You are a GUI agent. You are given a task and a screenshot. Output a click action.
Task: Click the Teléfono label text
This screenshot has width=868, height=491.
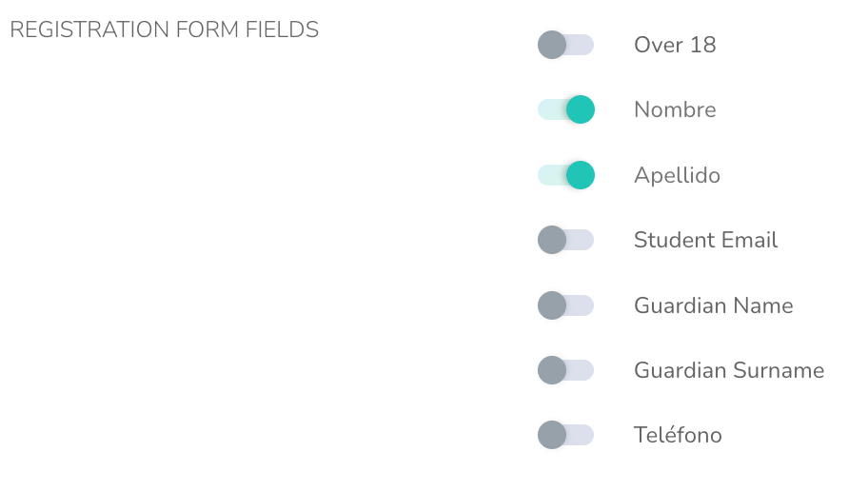click(x=678, y=435)
